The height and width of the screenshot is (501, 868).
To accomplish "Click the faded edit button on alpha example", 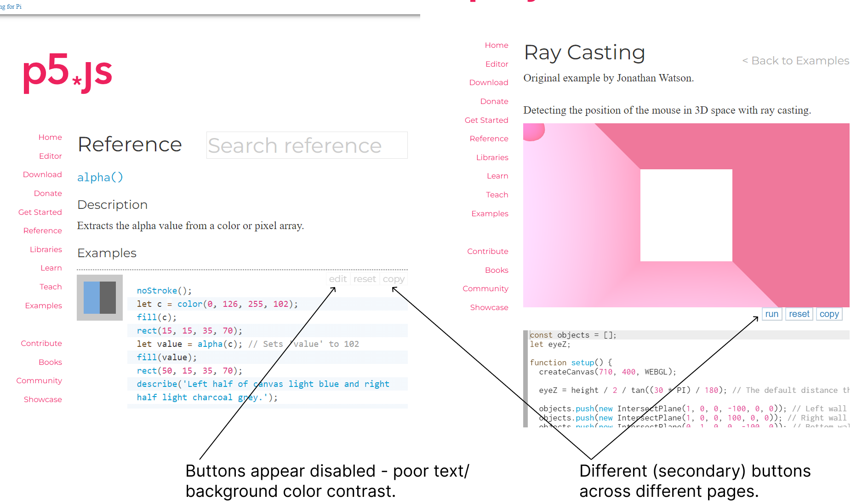I will tap(338, 279).
